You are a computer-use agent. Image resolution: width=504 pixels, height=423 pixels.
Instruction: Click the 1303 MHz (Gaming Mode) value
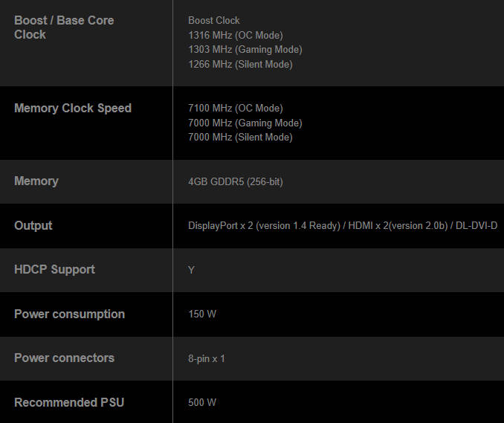coord(245,50)
